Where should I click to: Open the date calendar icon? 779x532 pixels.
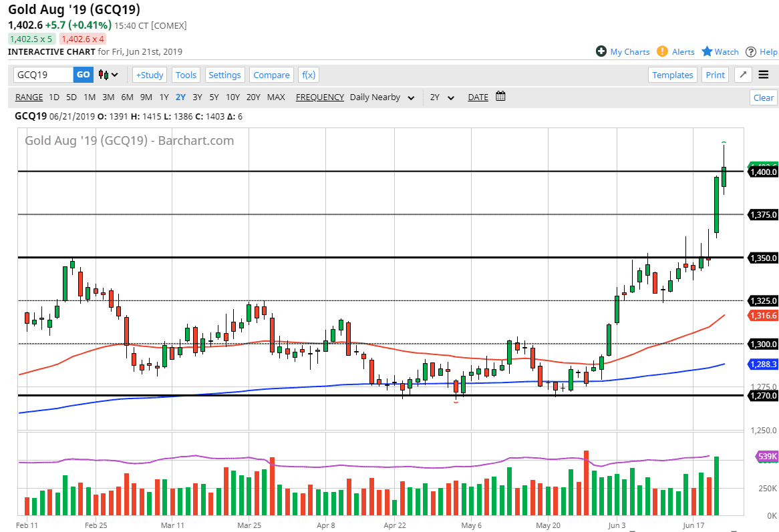click(x=500, y=97)
